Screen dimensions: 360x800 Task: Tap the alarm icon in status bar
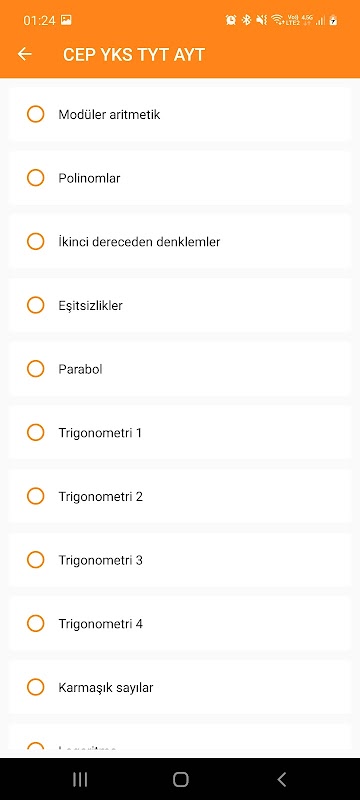tap(231, 20)
